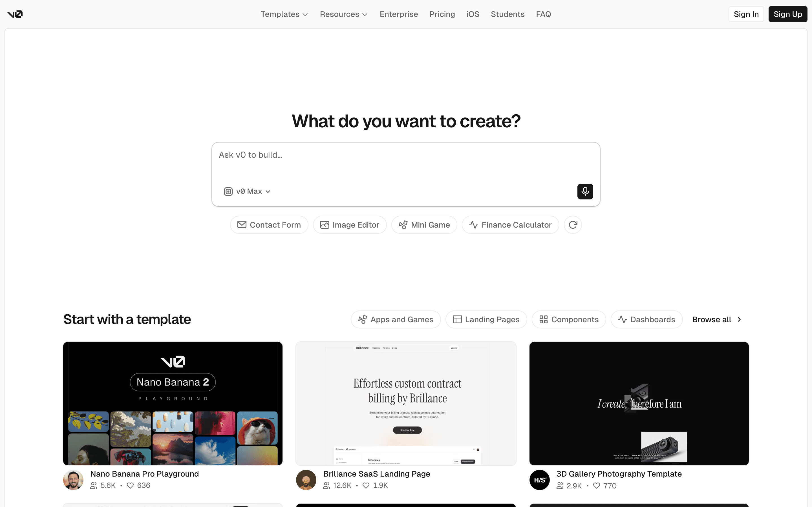Open the v0 Max model selector
The width and height of the screenshot is (812, 507).
[x=247, y=191]
